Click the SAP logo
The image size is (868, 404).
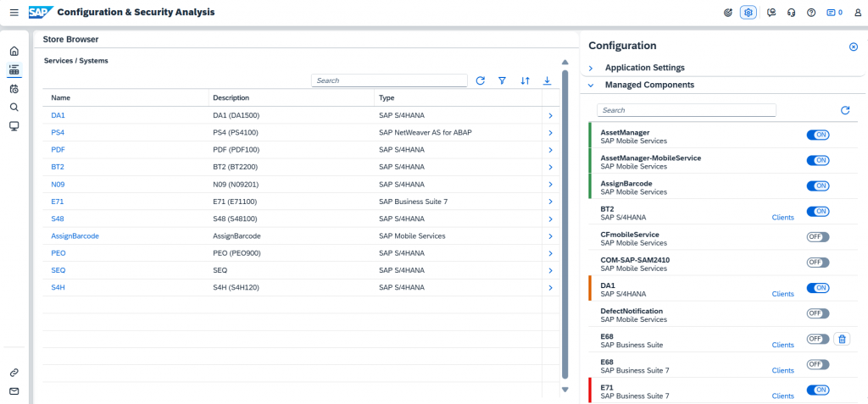coord(41,12)
